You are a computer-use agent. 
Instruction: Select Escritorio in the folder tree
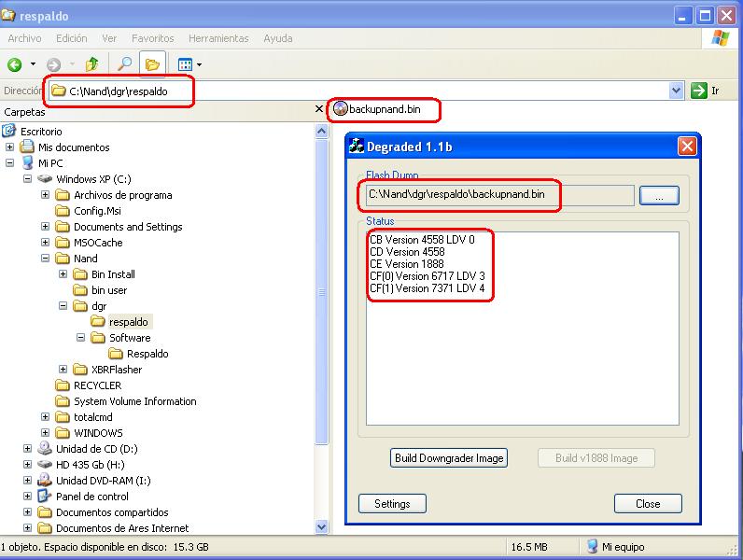[x=41, y=132]
